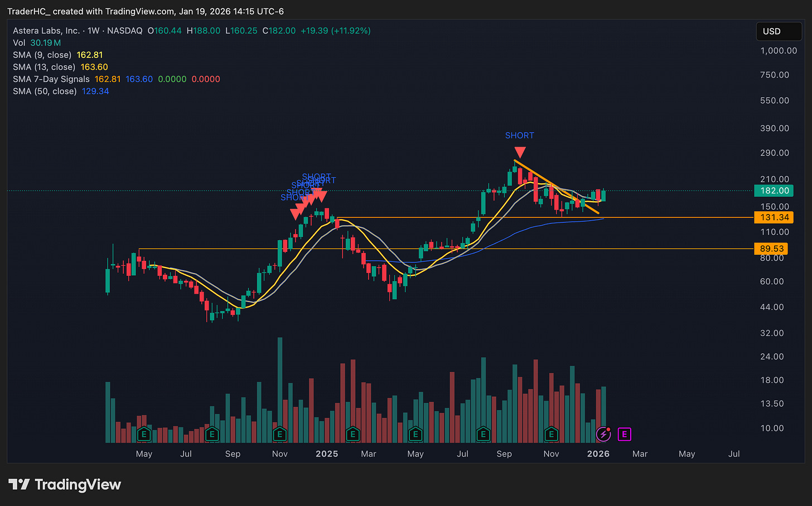Click the earnings E icon between Jul and Sep 2024

(x=211, y=434)
